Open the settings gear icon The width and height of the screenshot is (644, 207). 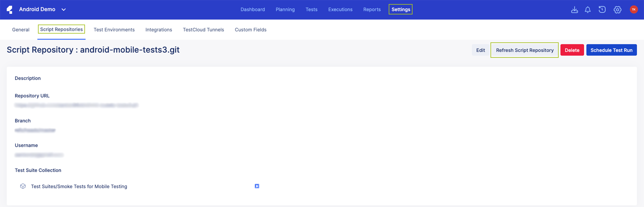coord(617,10)
